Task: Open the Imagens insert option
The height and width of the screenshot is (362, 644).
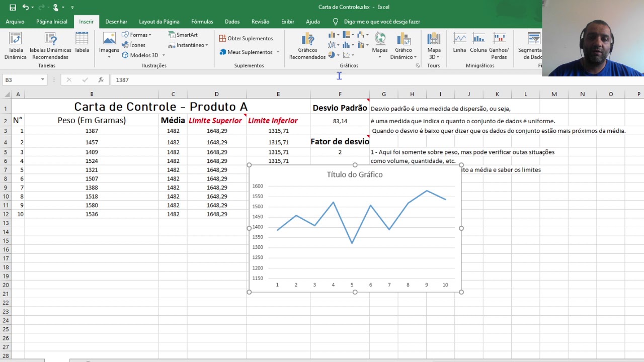Action: (x=109, y=46)
